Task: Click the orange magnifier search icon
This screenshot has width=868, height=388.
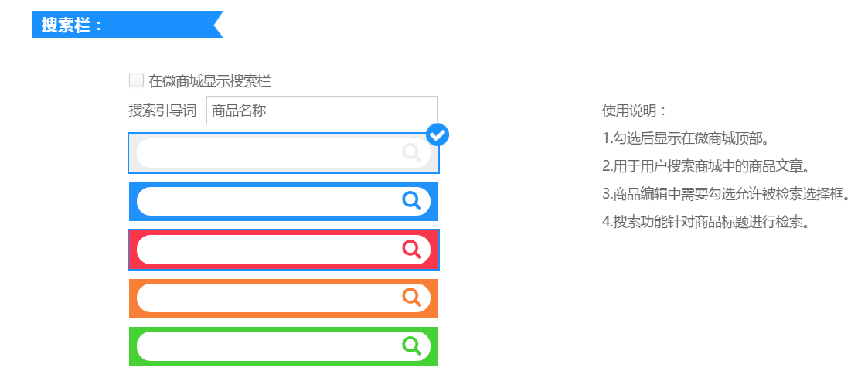Action: 412,297
